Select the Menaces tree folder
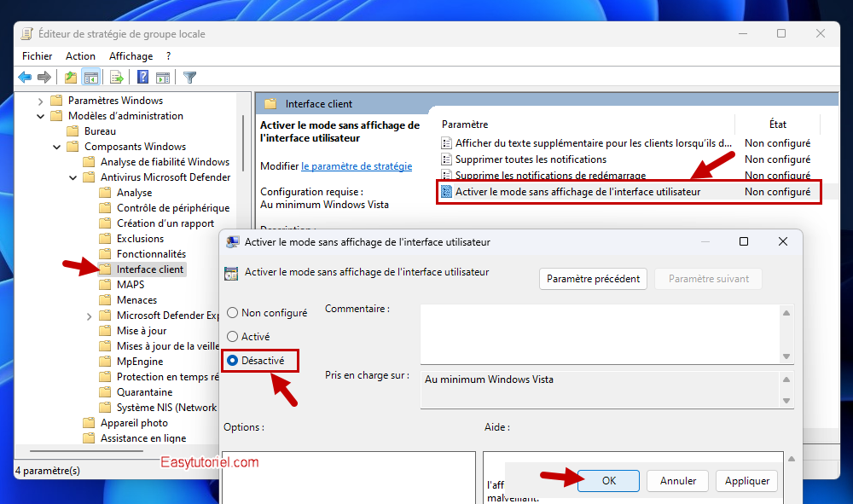Screen dimensions: 853x504 tap(136, 300)
